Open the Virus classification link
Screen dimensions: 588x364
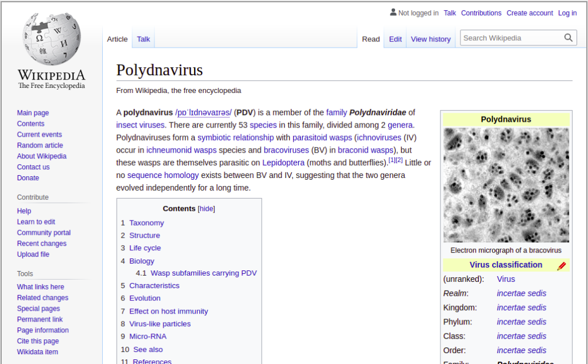coord(506,265)
